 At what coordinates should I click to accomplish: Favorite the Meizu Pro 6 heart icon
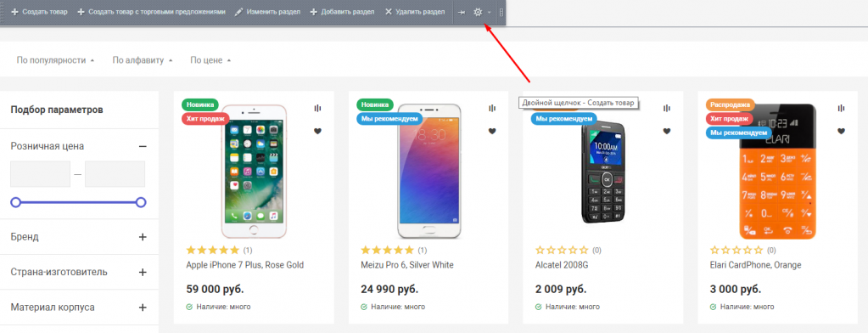click(491, 132)
